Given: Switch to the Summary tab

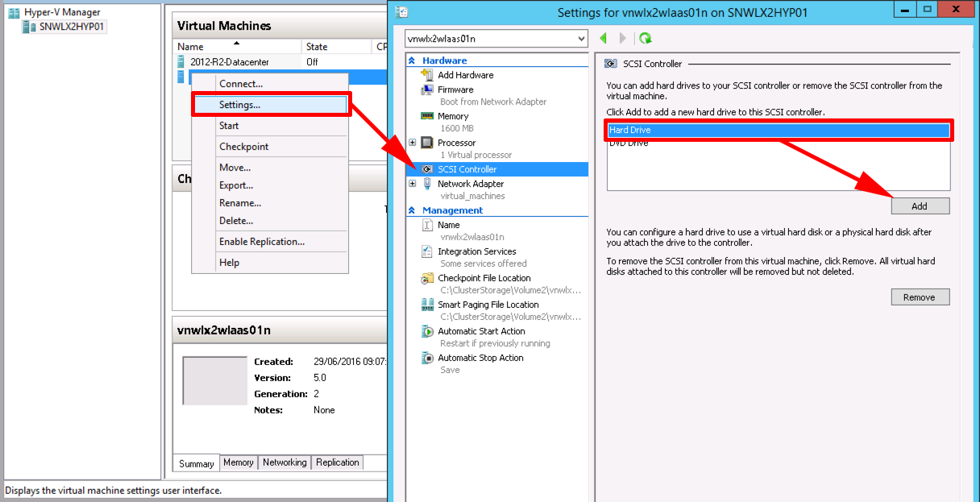Looking at the screenshot, I should (x=197, y=463).
